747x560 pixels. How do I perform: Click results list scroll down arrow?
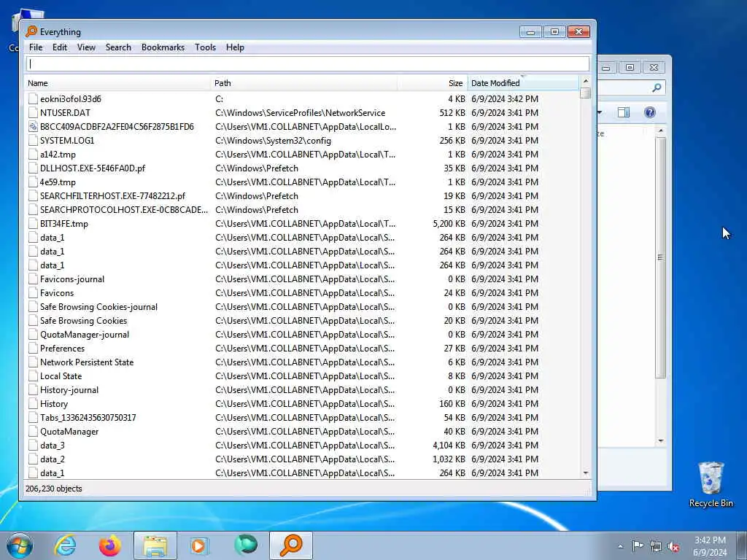tap(586, 472)
